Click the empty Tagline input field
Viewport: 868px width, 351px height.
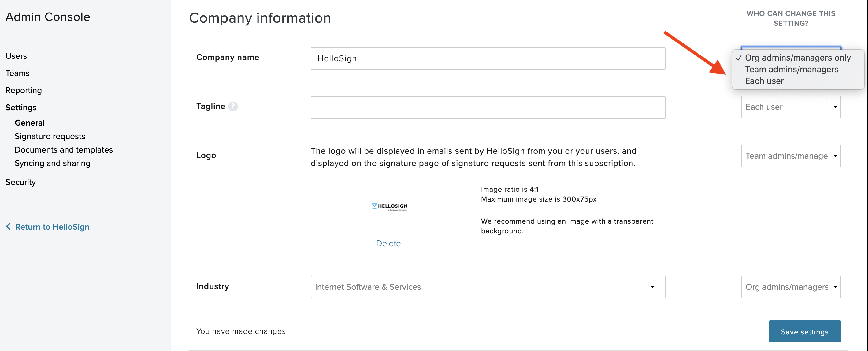click(x=488, y=107)
